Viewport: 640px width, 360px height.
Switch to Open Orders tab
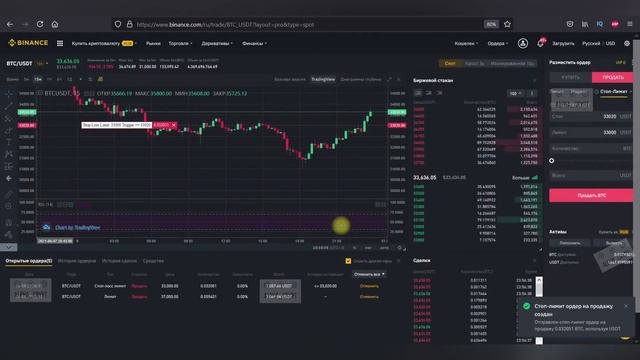coord(29,261)
